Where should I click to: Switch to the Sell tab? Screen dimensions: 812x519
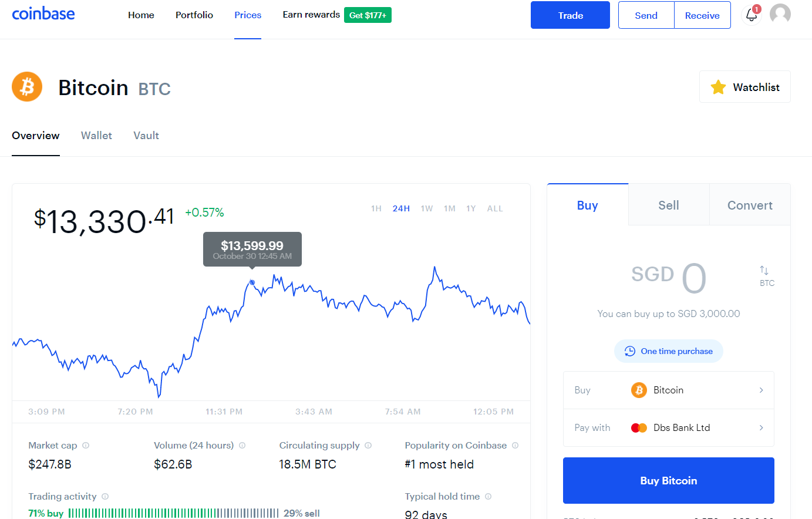coord(669,205)
